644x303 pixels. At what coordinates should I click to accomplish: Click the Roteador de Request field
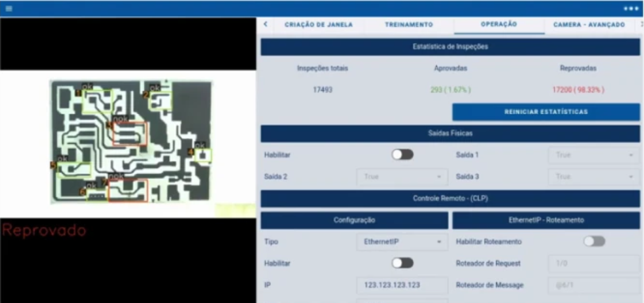pyautogui.click(x=594, y=263)
